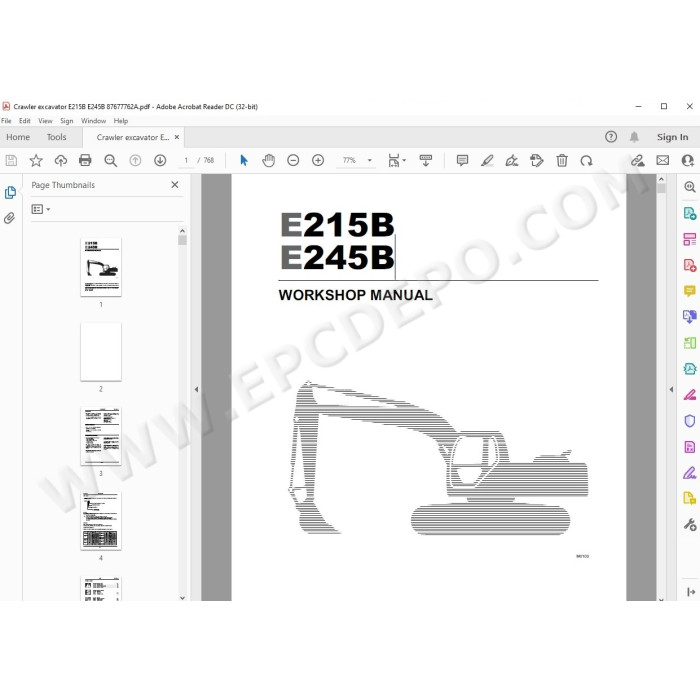
Task: Print the document with printer icon
Action: 85,160
